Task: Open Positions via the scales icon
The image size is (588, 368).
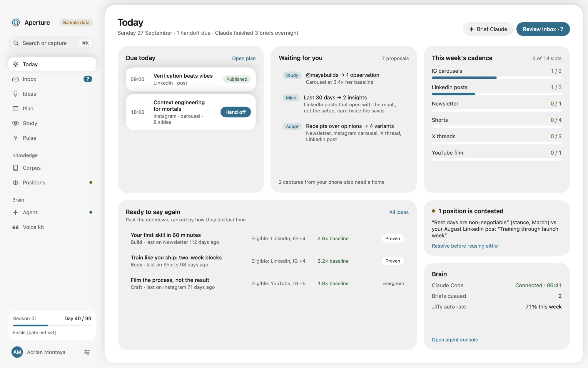Action: click(x=16, y=183)
